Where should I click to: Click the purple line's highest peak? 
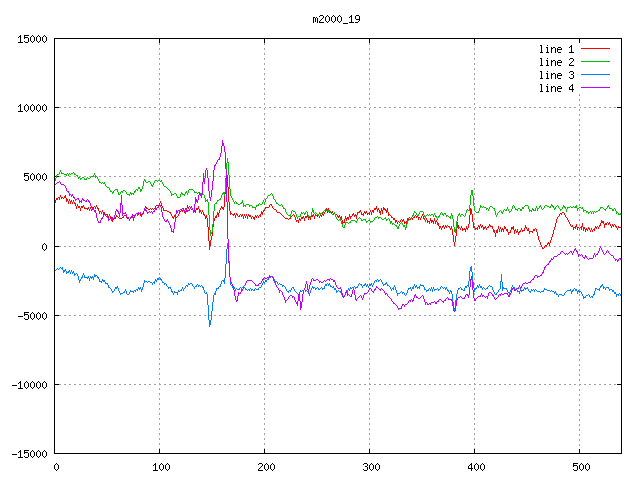pos(223,141)
